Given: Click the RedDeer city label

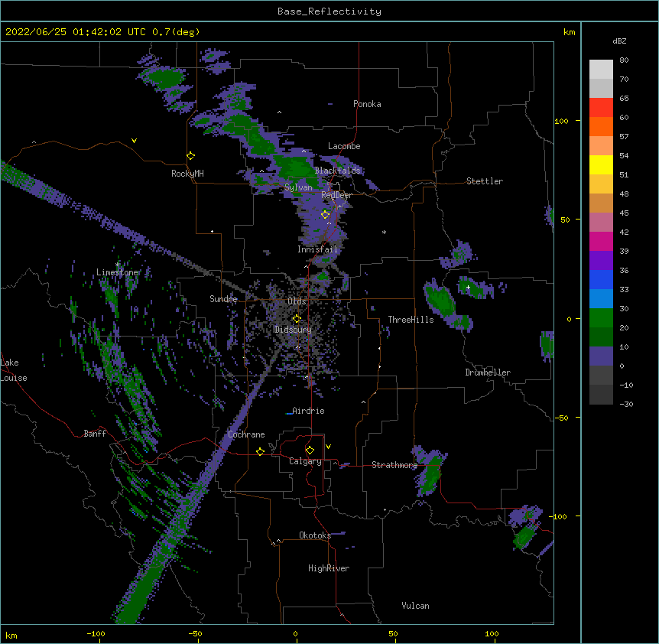Looking at the screenshot, I should coord(336,195).
